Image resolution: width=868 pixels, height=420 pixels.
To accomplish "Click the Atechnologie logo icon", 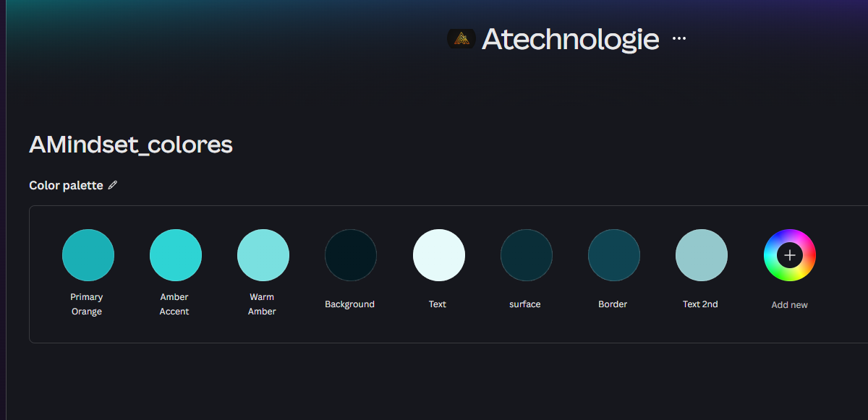I will pyautogui.click(x=461, y=39).
